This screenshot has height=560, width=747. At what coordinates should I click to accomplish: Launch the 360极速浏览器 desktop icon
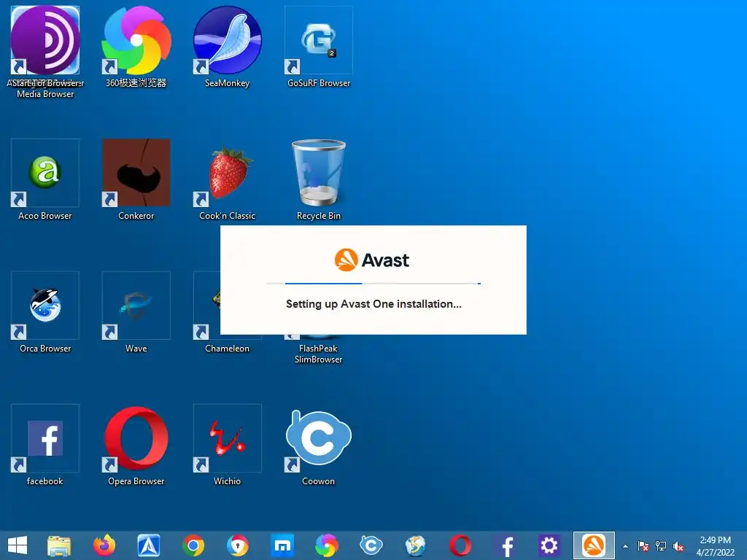pyautogui.click(x=136, y=41)
